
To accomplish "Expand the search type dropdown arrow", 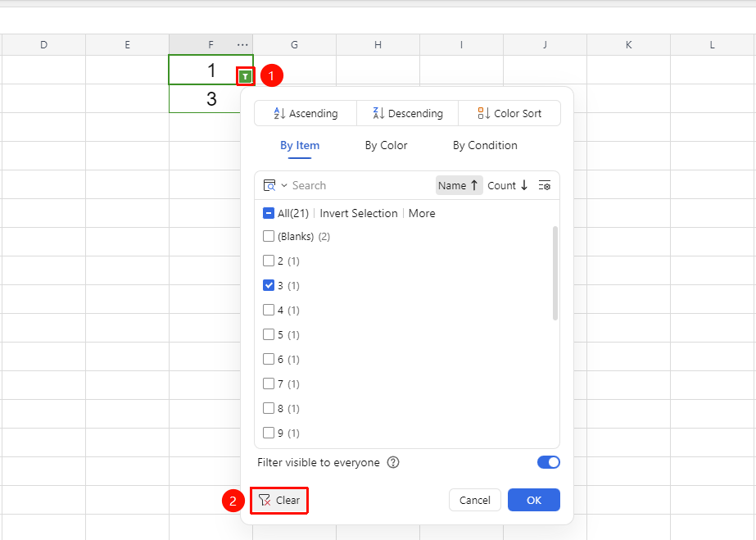I will [x=284, y=186].
